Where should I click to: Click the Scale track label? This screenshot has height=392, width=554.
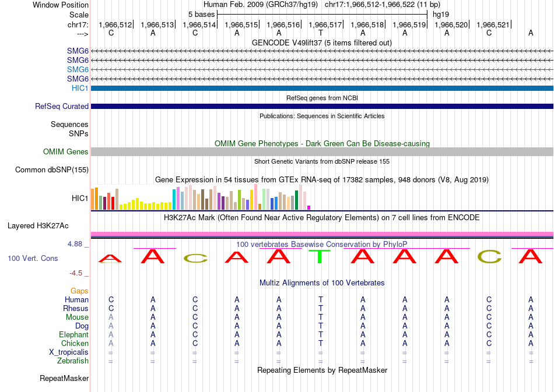[79, 15]
